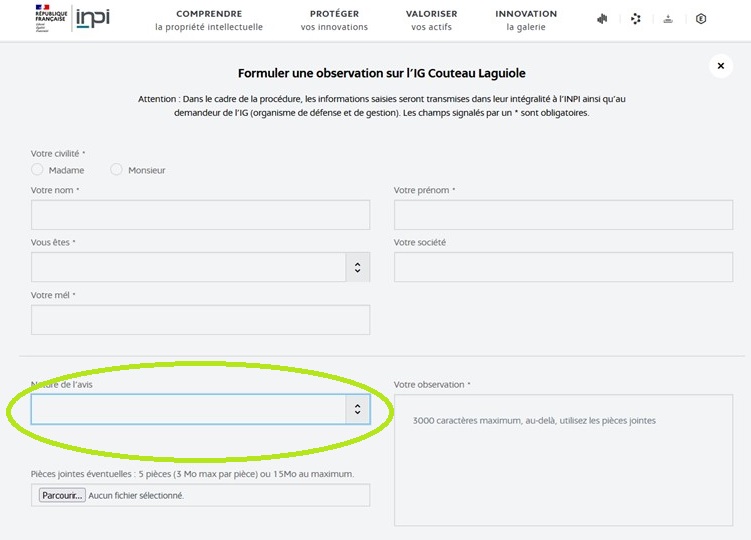Open the Valoriser vos actifs menu

(x=432, y=20)
